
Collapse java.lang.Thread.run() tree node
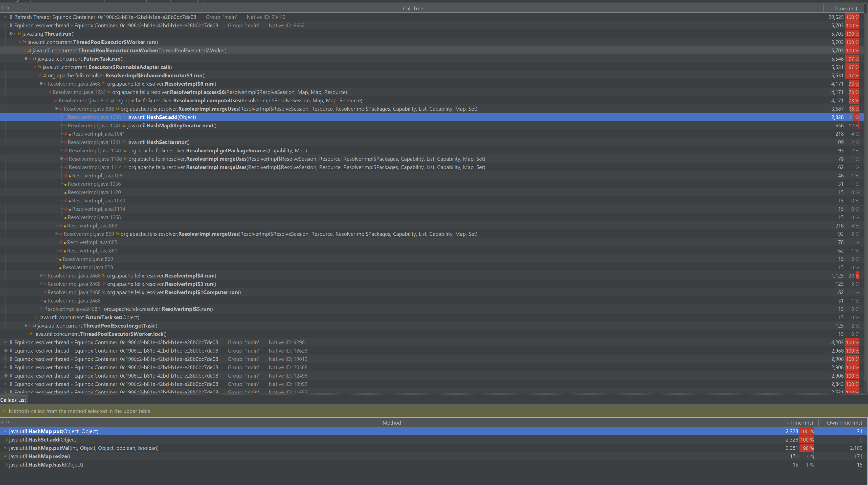click(11, 34)
